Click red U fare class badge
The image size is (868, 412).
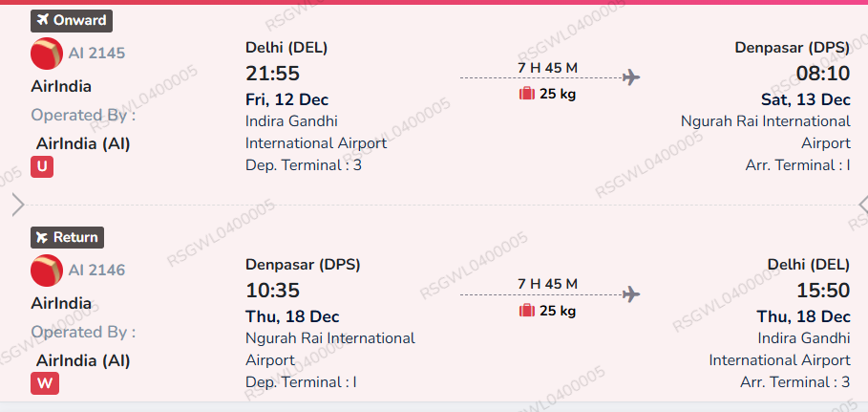point(42,167)
